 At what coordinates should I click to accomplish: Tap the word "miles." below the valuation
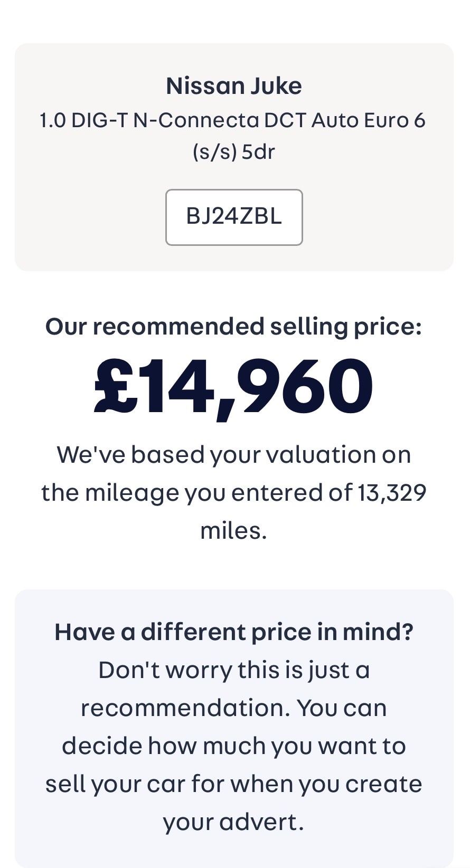234,530
